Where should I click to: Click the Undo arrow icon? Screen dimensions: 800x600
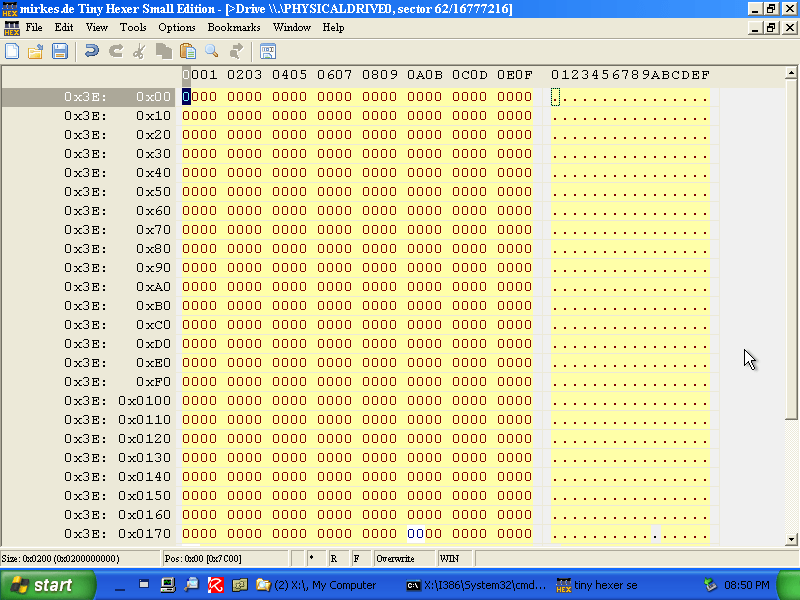click(91, 51)
